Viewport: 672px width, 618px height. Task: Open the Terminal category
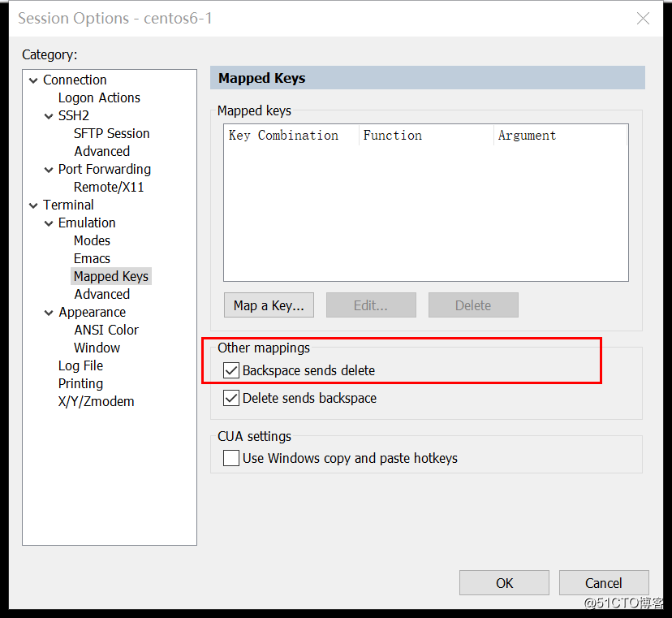coord(68,205)
